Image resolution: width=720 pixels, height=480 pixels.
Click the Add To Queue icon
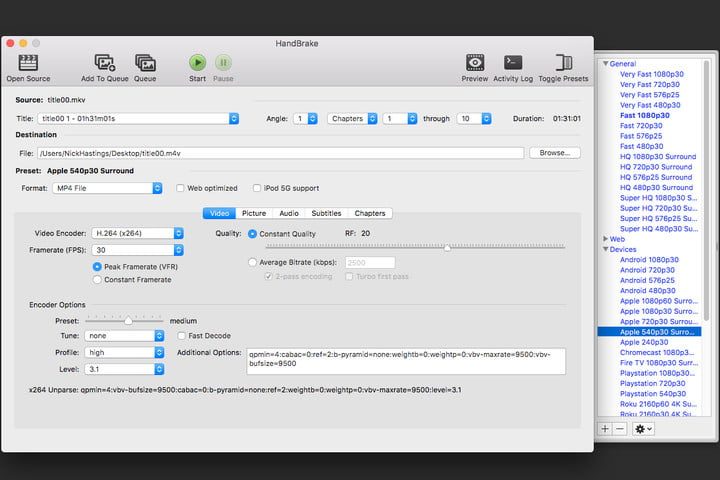pos(103,62)
